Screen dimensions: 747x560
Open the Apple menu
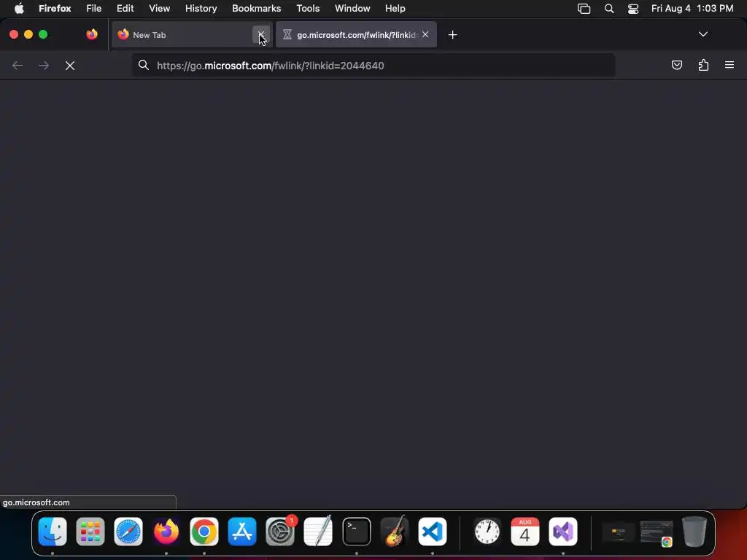pos(19,9)
